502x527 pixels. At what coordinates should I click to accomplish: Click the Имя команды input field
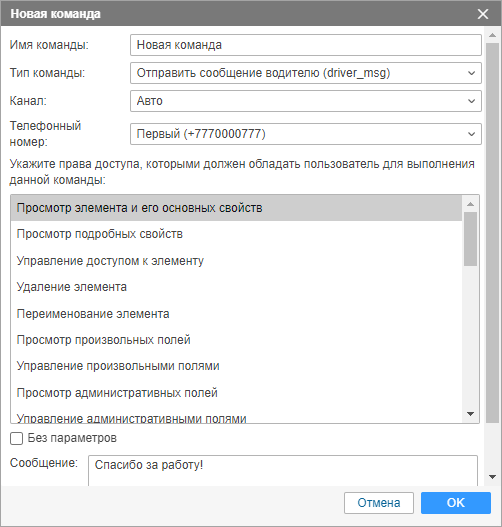(306, 45)
